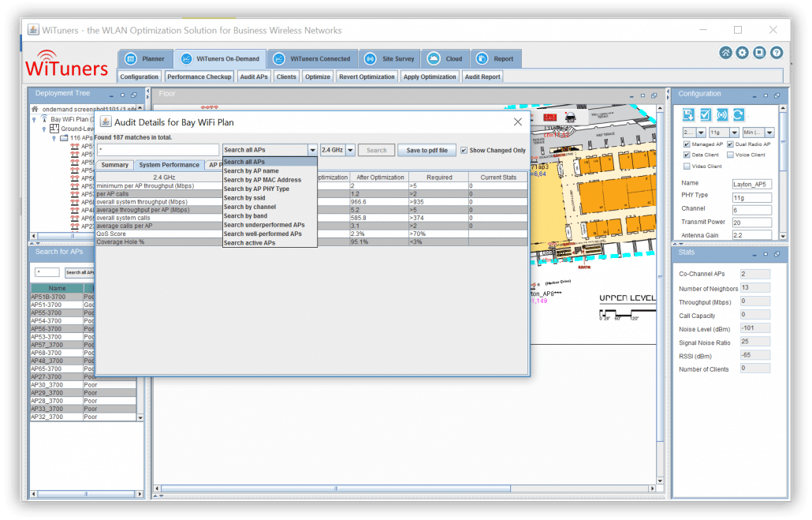Image resolution: width=812 pixels, height=520 pixels.
Task: Click the audit search text field
Action: point(158,151)
